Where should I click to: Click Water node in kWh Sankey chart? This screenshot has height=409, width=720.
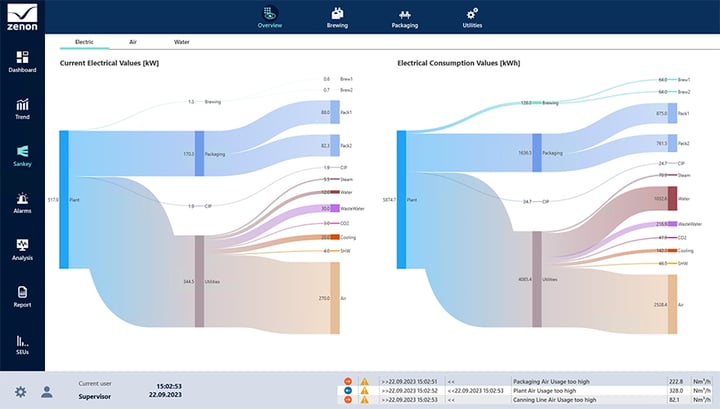[672, 198]
